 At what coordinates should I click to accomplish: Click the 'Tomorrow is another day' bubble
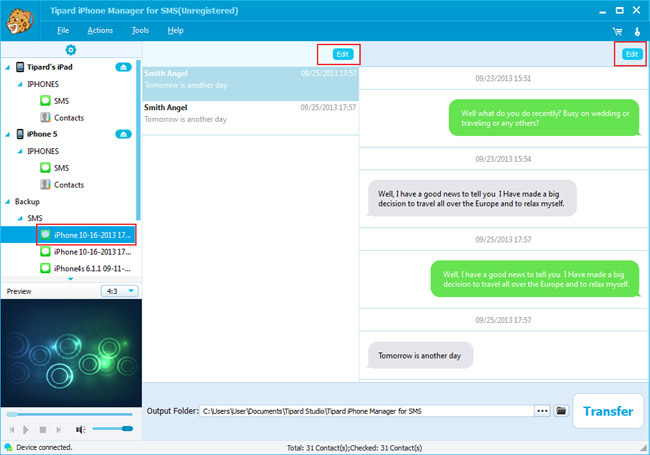click(420, 356)
